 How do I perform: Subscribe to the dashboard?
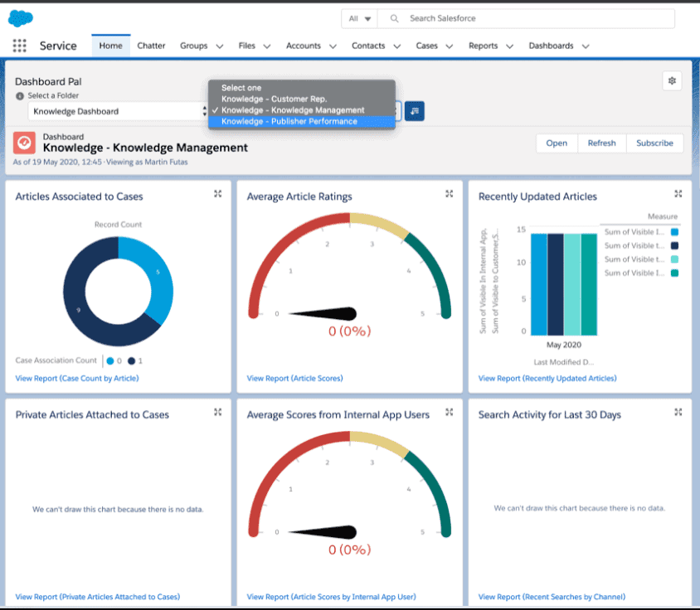pos(654,143)
